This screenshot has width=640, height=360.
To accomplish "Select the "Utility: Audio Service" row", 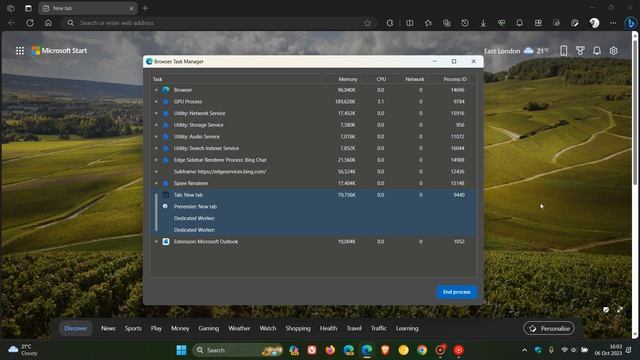I will (313, 137).
